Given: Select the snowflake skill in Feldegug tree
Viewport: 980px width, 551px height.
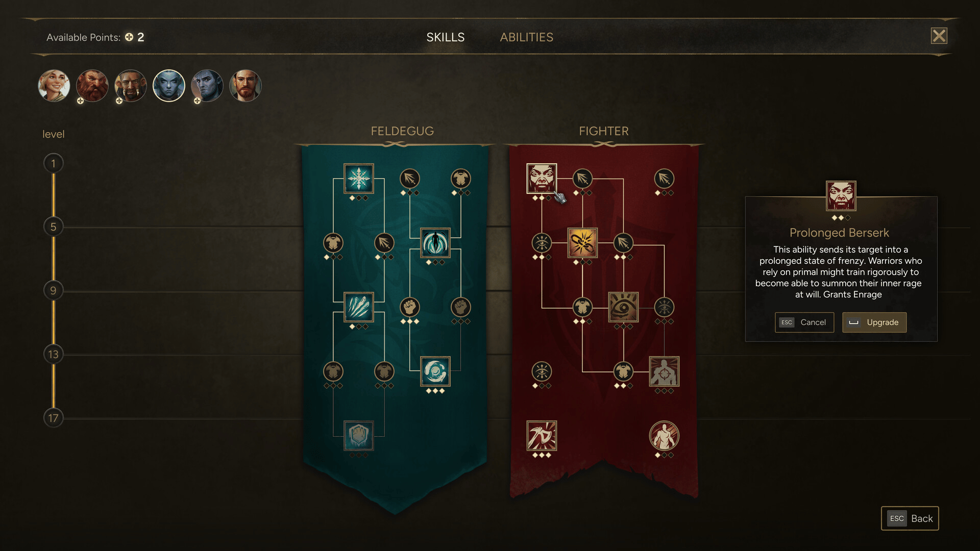Looking at the screenshot, I should pos(359,179).
